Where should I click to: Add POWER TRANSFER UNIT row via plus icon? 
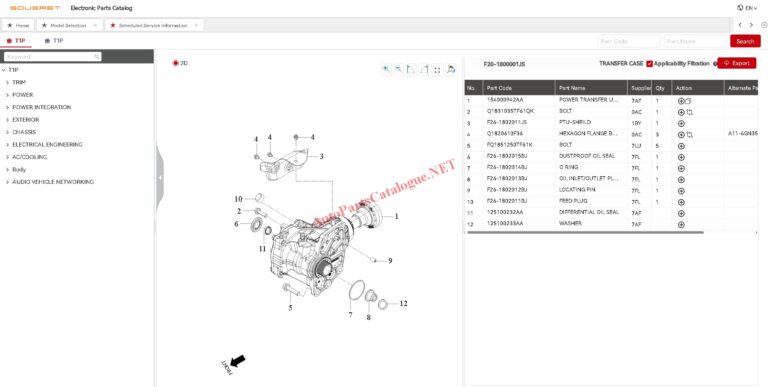[681, 101]
